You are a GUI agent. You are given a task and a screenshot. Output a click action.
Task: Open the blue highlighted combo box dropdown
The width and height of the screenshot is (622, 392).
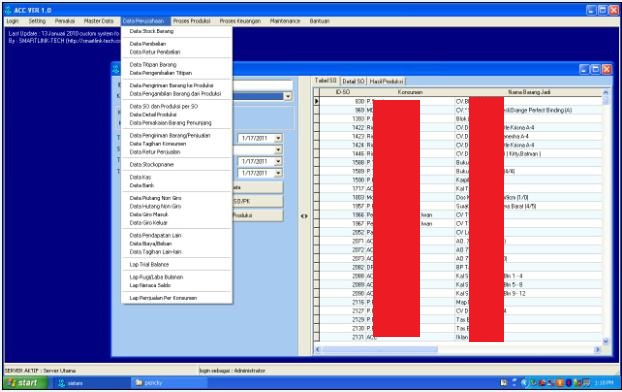pyautogui.click(x=288, y=96)
